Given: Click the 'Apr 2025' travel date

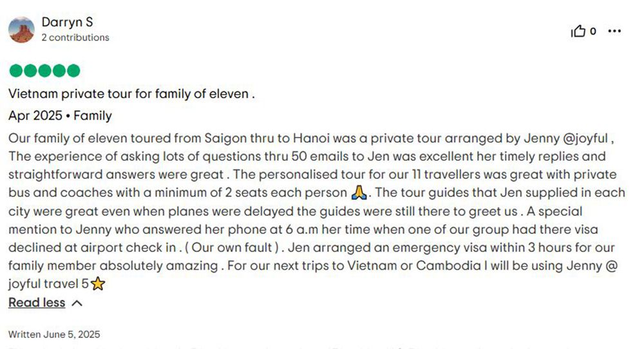Looking at the screenshot, I should (x=35, y=115).
